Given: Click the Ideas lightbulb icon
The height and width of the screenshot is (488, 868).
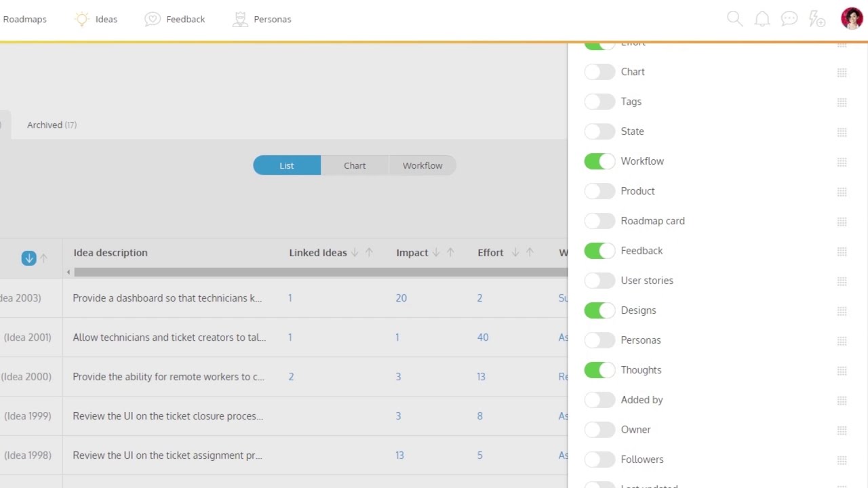Looking at the screenshot, I should tap(82, 19).
